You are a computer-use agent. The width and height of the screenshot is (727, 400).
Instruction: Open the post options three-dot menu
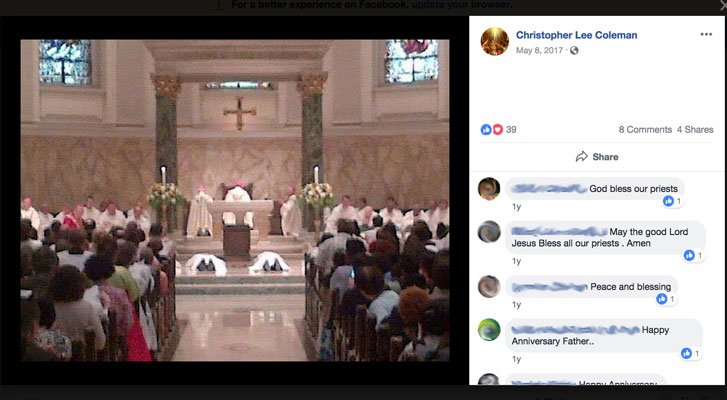705,34
